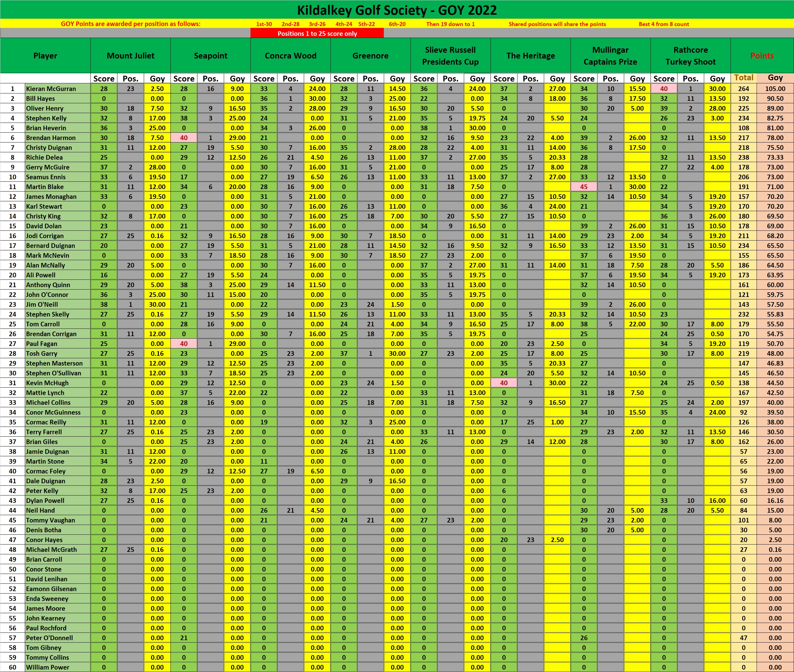The image size is (794, 672).
Task: Select Paul Fagan's pink Seapoint score 40
Action: [184, 344]
